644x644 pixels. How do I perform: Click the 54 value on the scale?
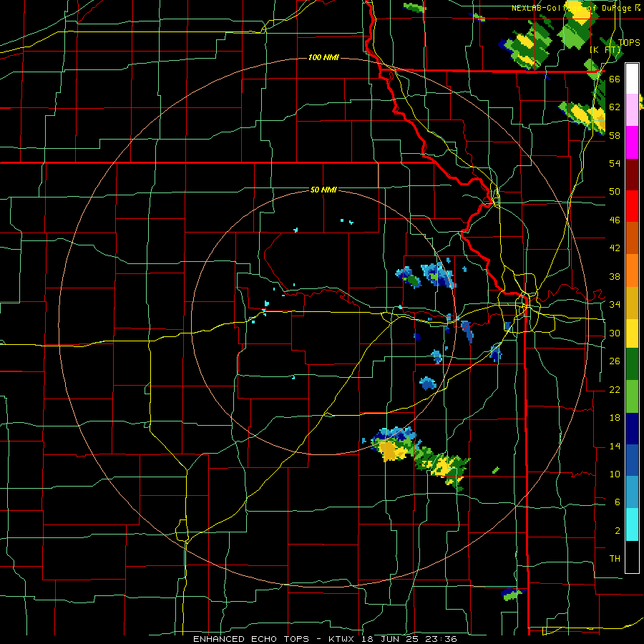coord(615,163)
